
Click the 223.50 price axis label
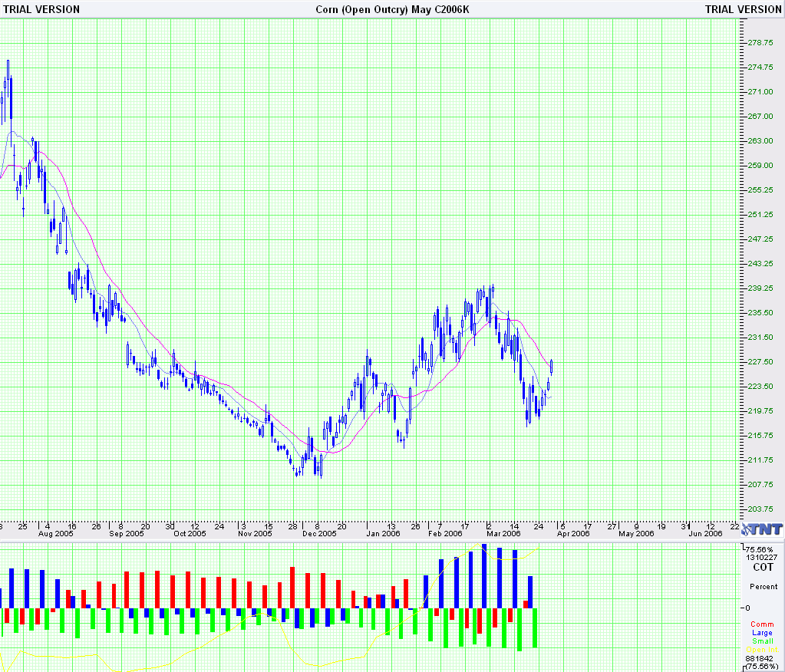click(x=760, y=386)
